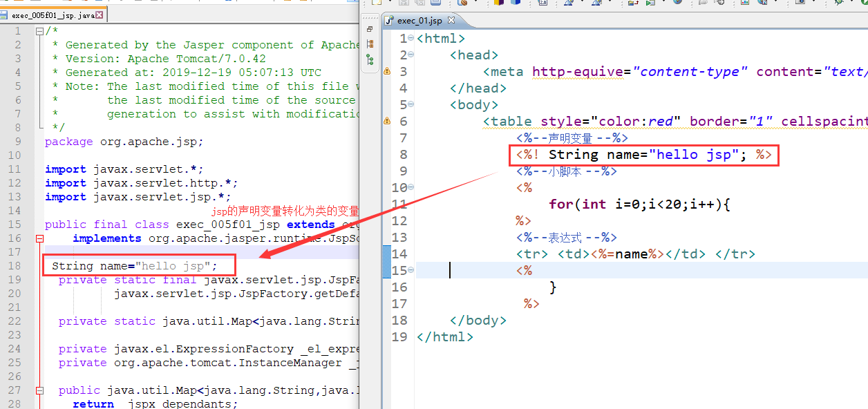Click the '</body>' closing tag on line 18
868x409 pixels.
[478, 321]
